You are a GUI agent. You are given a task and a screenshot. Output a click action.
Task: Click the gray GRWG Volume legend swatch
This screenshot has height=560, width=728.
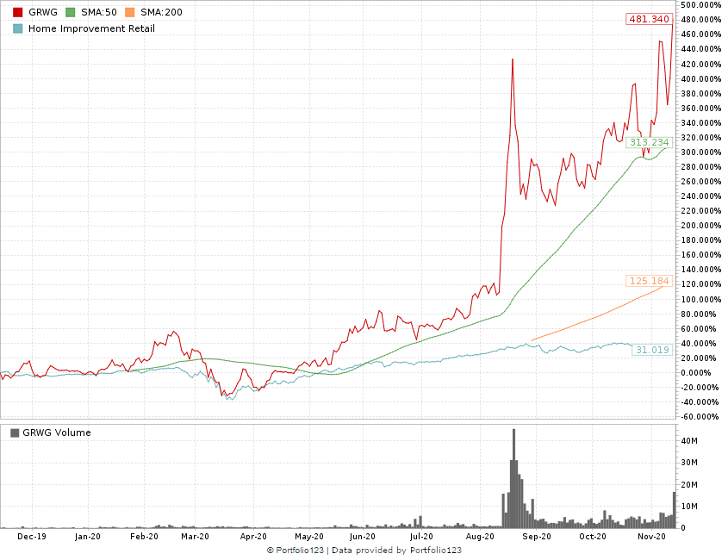point(15,432)
